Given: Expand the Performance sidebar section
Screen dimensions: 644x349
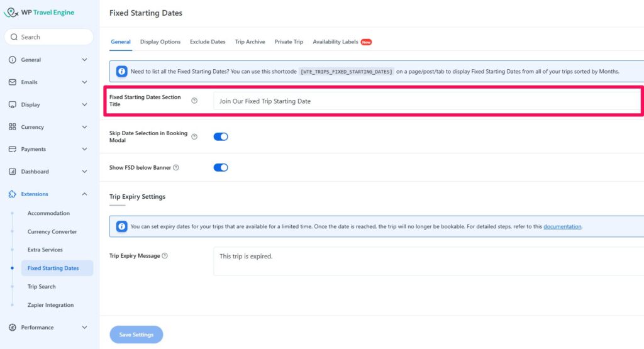Looking at the screenshot, I should [x=84, y=327].
